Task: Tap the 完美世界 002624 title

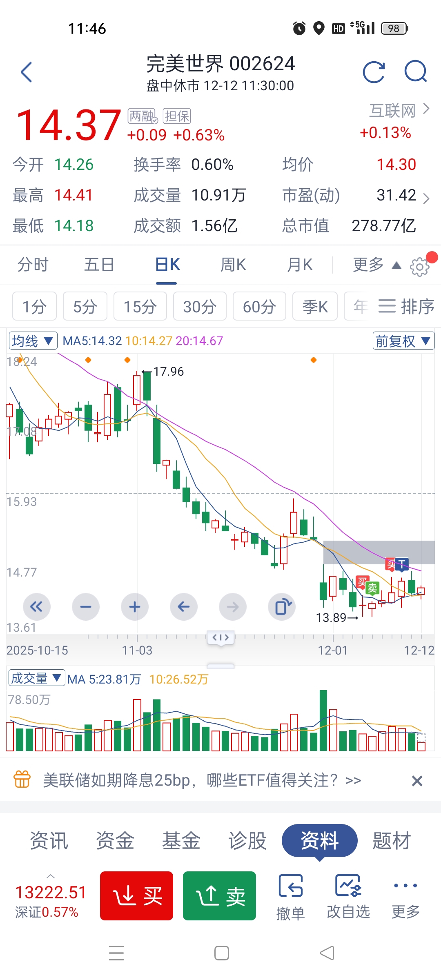Action: coord(220,64)
